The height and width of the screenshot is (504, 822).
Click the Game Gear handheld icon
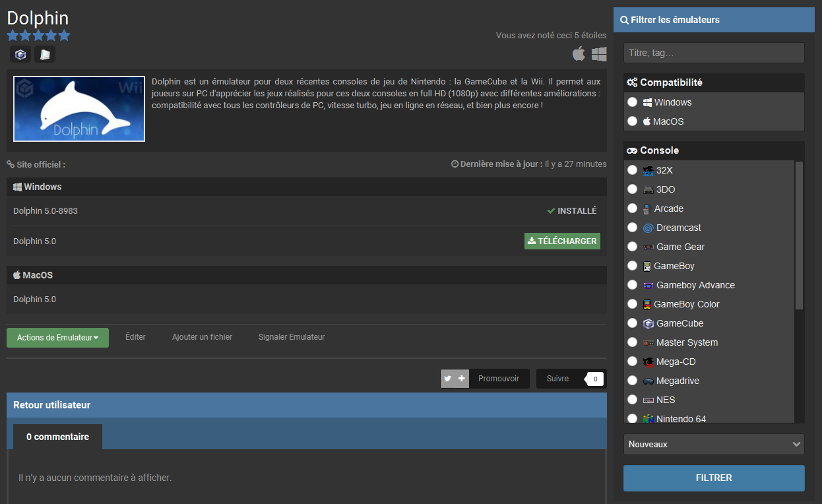[x=648, y=247]
